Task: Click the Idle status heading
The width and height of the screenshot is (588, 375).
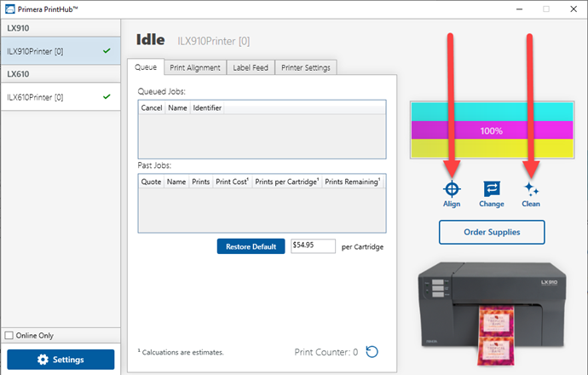Action: coord(150,40)
